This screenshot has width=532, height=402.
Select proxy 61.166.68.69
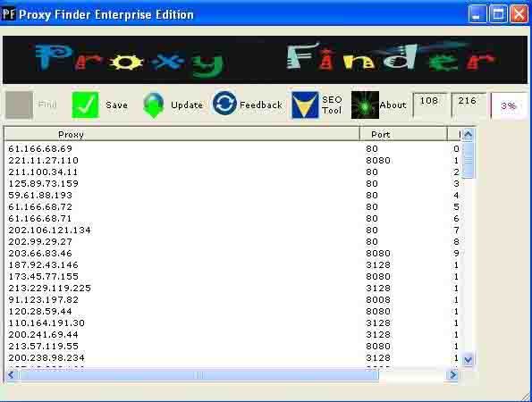coord(40,149)
